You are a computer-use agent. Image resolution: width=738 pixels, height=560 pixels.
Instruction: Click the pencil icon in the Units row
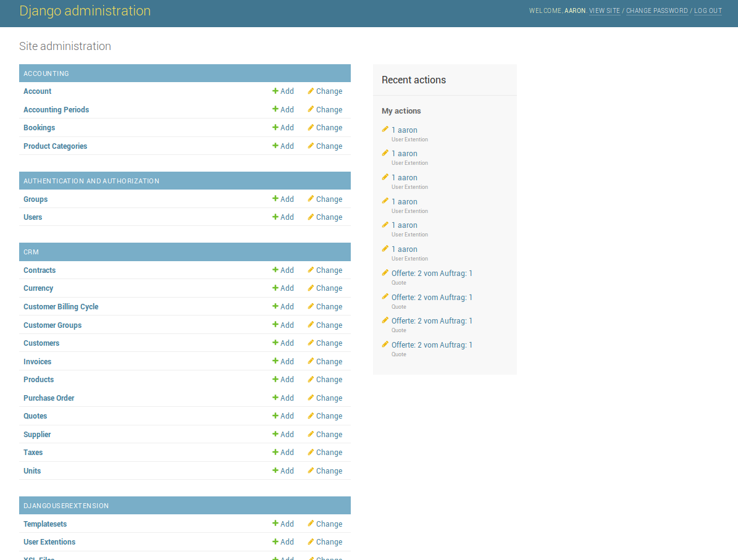click(x=311, y=470)
